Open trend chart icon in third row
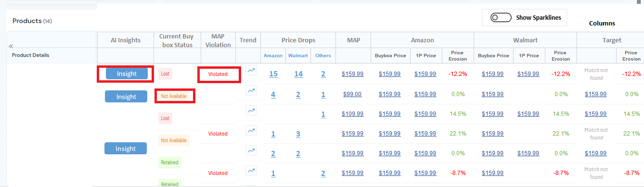 (x=251, y=111)
